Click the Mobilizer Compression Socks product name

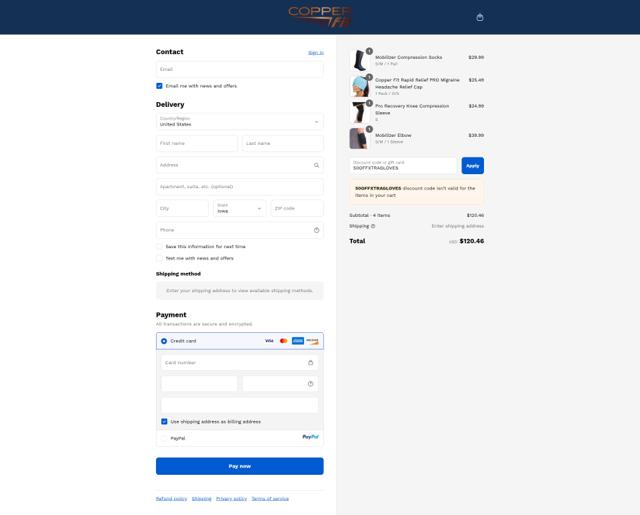click(409, 58)
